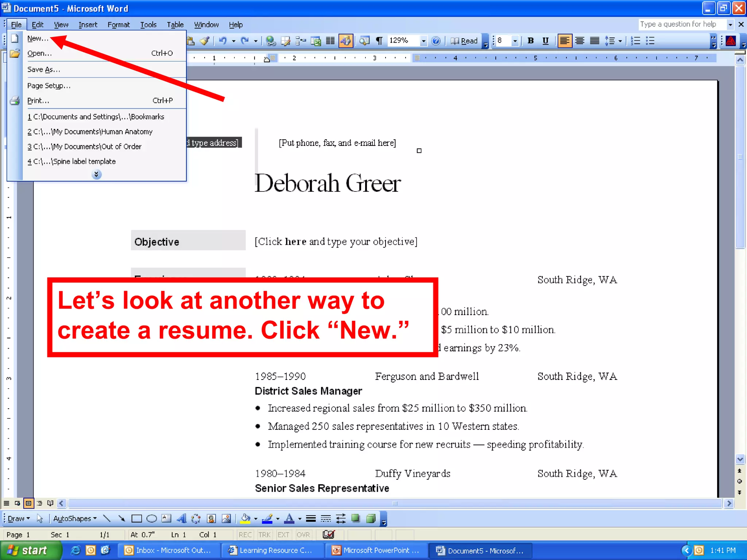The height and width of the screenshot is (560, 747).
Task: Open the Redo history dropdown arrow
Action: point(256,41)
